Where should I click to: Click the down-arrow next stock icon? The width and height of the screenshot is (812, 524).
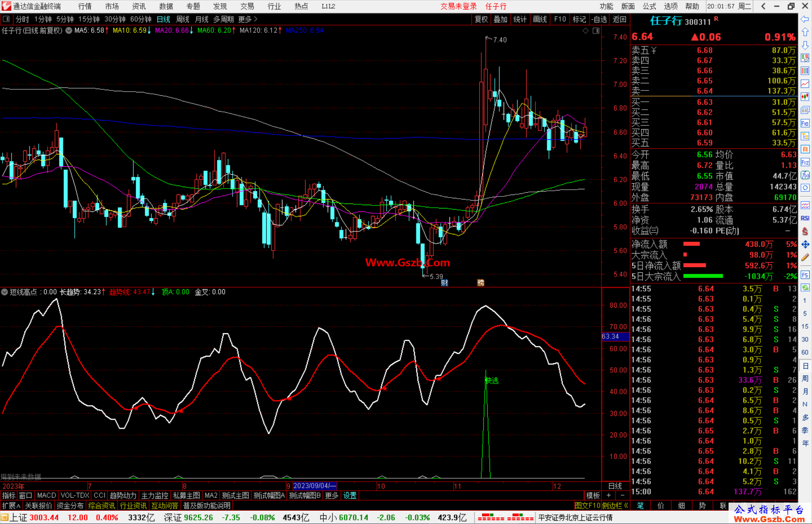pyautogui.click(x=805, y=45)
